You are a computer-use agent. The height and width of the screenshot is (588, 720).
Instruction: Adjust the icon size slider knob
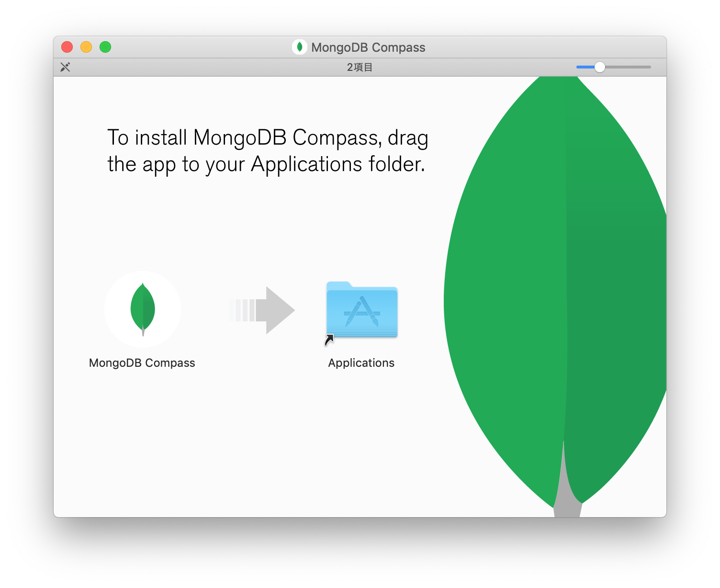click(x=600, y=67)
